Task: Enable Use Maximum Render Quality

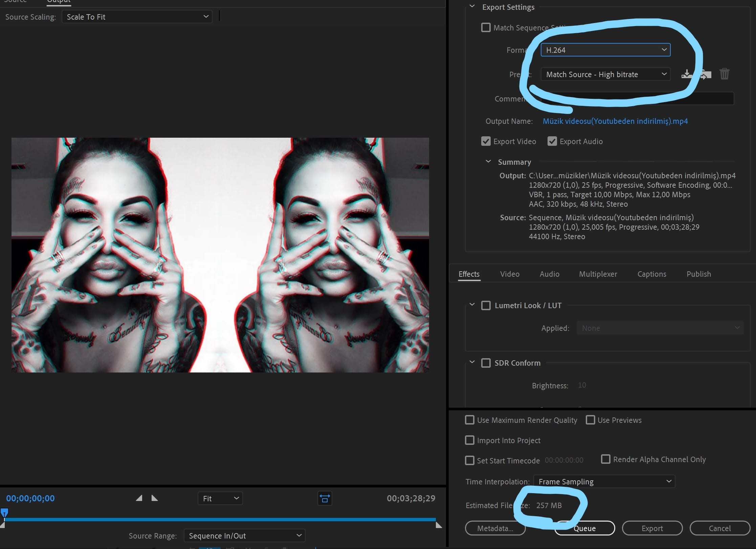Action: coord(469,420)
